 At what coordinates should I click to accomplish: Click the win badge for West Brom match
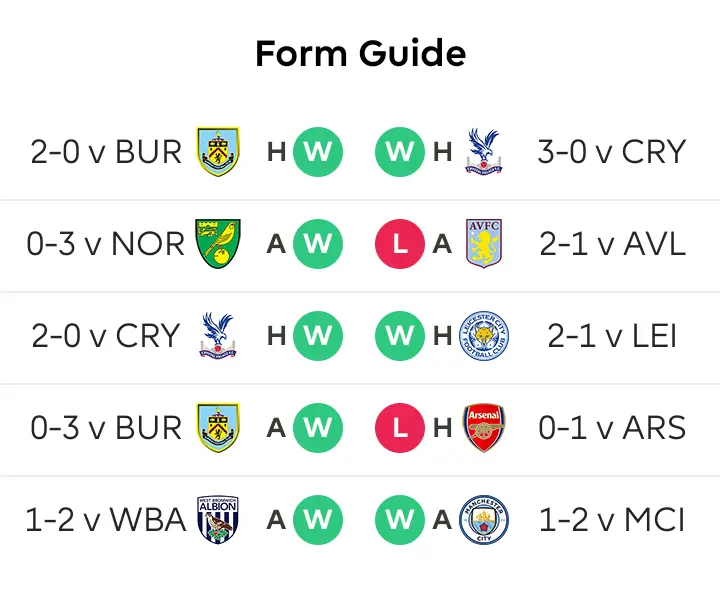click(318, 520)
